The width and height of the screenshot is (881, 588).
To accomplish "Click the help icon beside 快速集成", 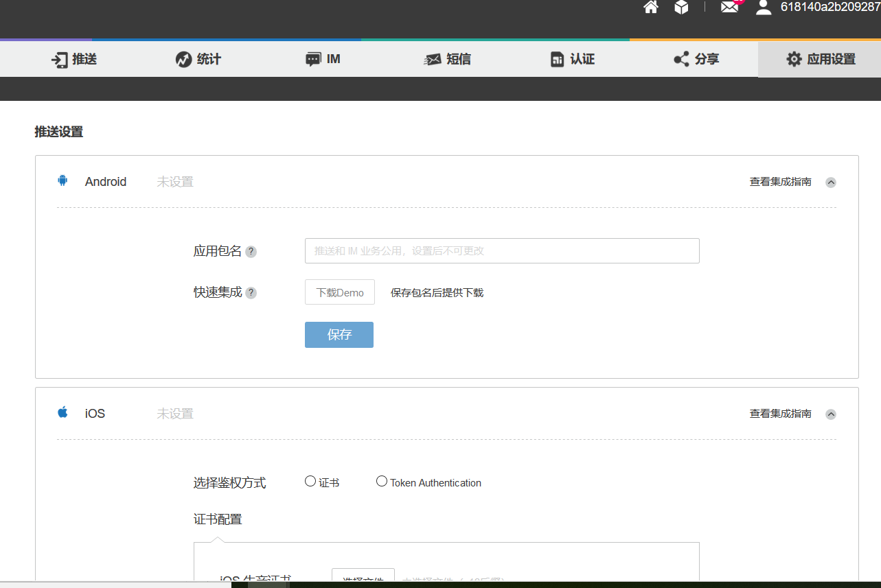I will 251,292.
